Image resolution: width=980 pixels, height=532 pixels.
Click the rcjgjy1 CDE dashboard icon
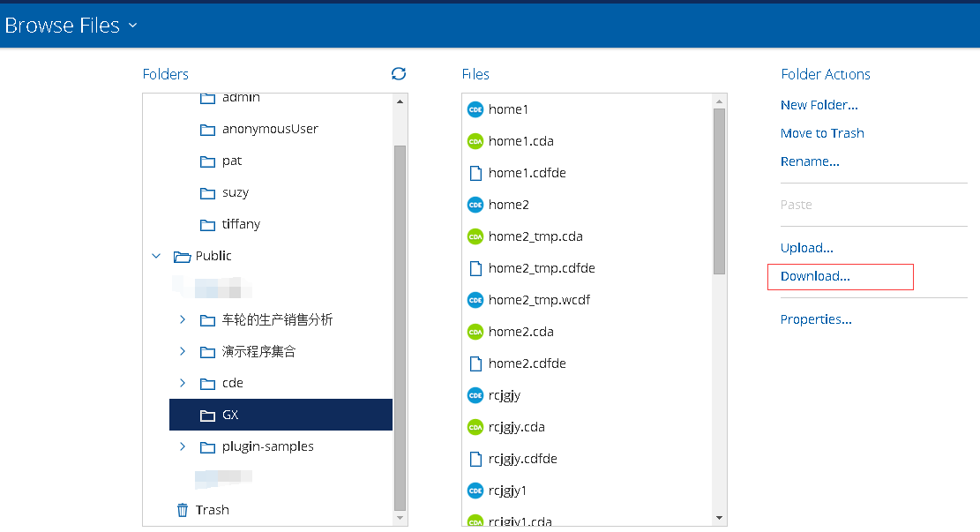click(475, 491)
